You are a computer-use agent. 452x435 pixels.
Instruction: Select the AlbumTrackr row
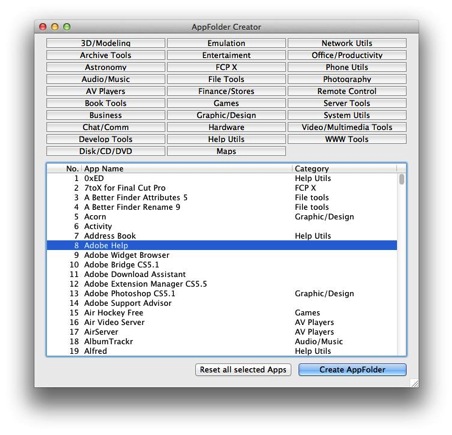[222, 341]
